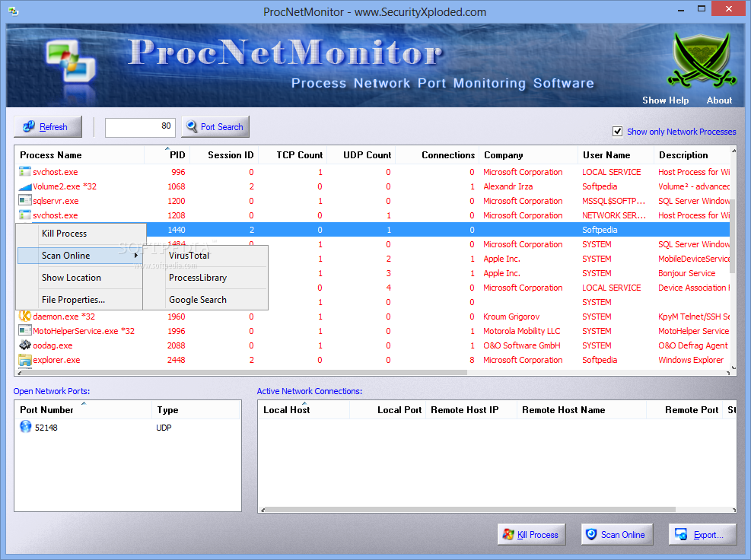Sort by User Name column header
751x560 pixels.
(x=616, y=154)
